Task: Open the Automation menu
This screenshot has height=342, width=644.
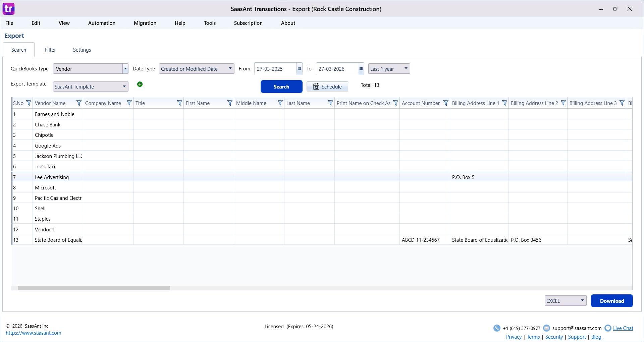Action: pos(102,23)
